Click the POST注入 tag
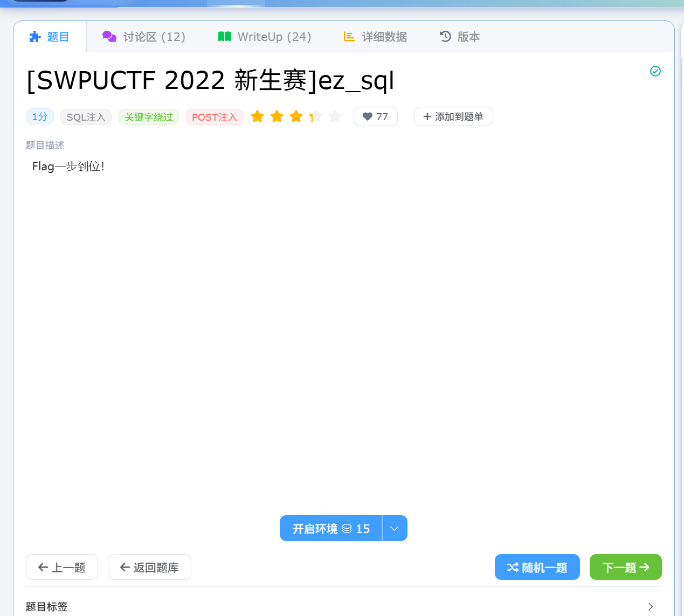The height and width of the screenshot is (616, 684). 214,117
